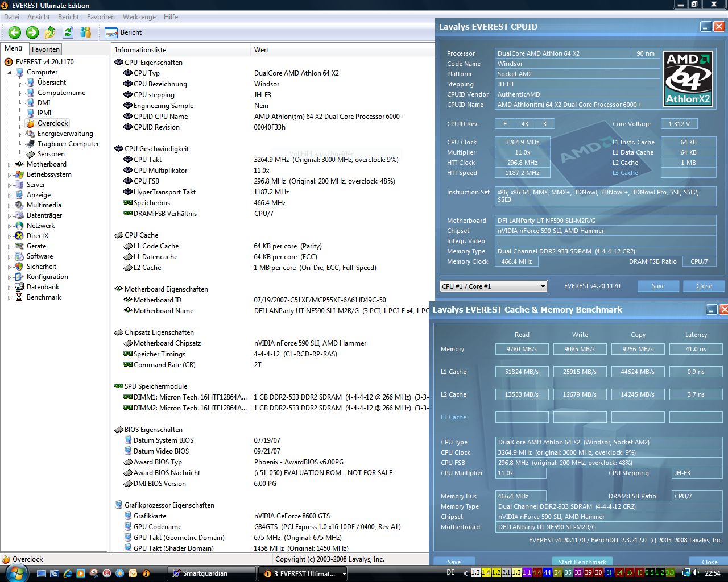Open the Favoriten menu in menu bar

tap(101, 17)
